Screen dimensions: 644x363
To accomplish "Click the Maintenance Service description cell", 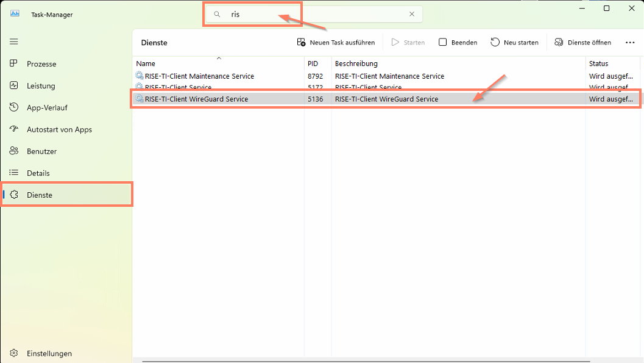I will point(389,76).
